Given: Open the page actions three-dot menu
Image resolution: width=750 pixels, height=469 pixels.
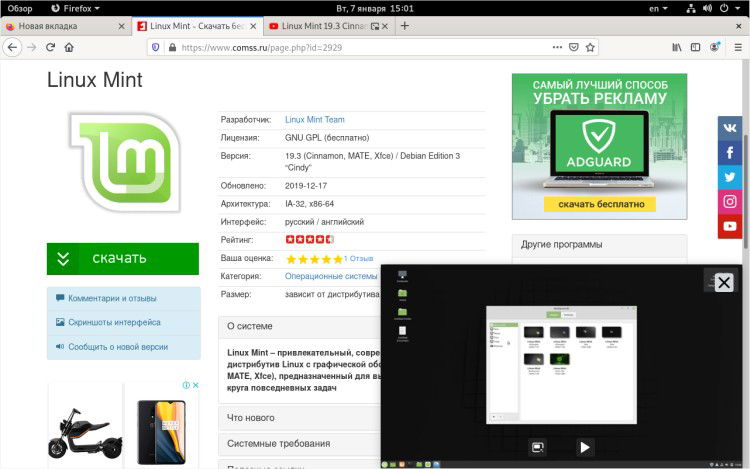Looking at the screenshot, I should tap(557, 47).
